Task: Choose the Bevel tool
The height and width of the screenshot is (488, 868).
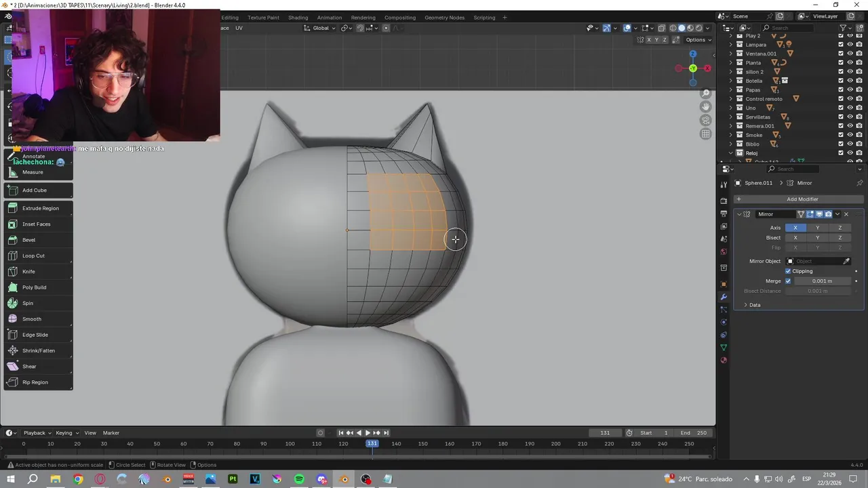Action: click(x=38, y=240)
